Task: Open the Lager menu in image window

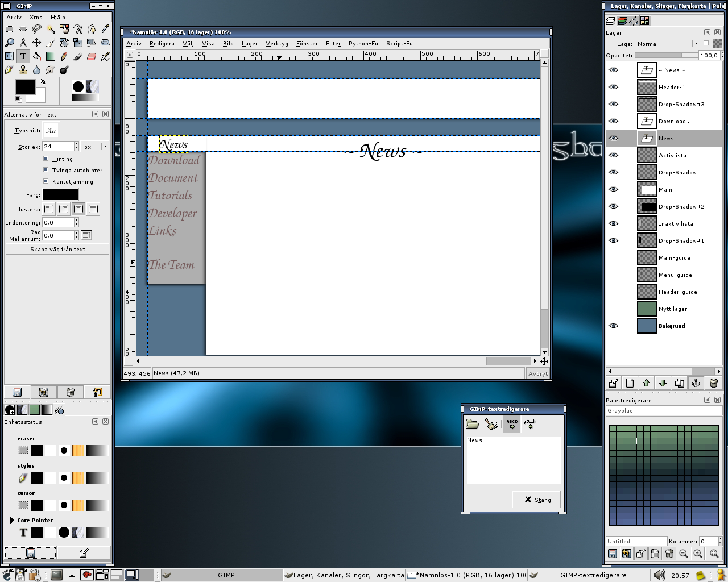Action: point(249,44)
